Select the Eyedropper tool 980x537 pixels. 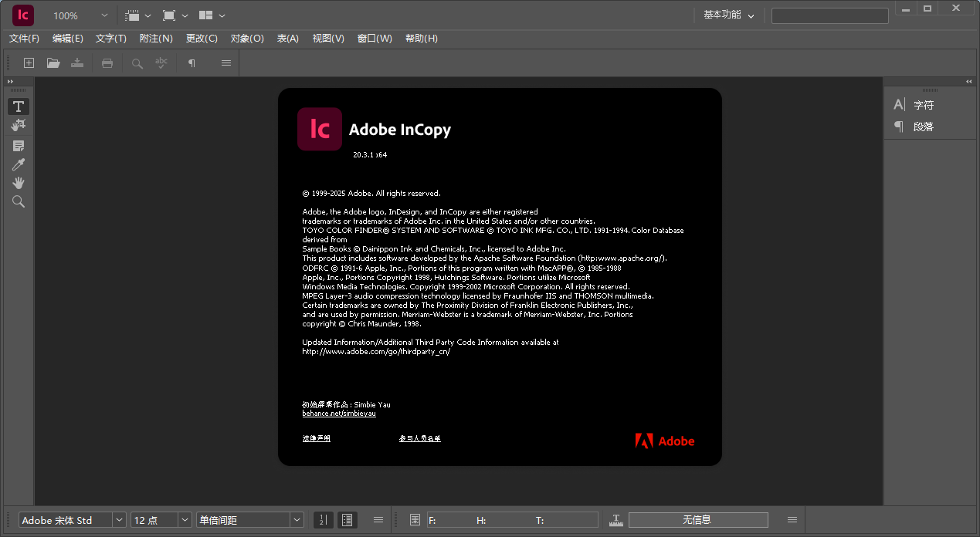point(19,164)
